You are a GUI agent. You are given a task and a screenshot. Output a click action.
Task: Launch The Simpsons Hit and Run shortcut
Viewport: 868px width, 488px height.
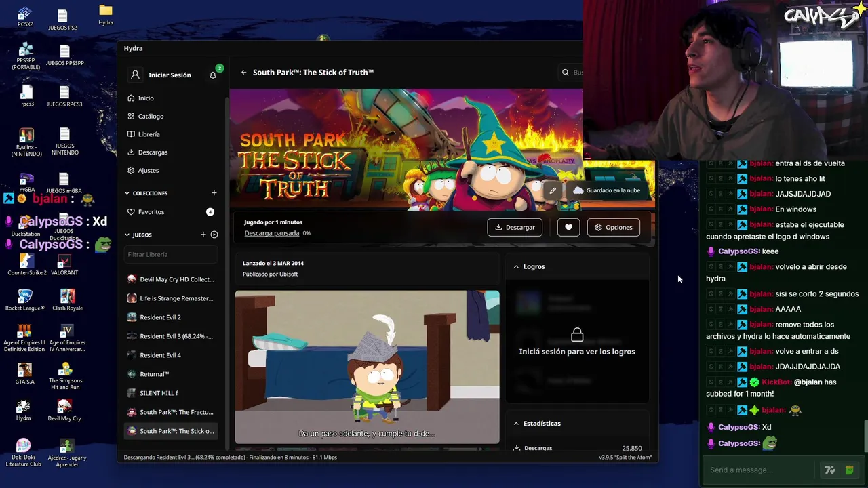65,376
